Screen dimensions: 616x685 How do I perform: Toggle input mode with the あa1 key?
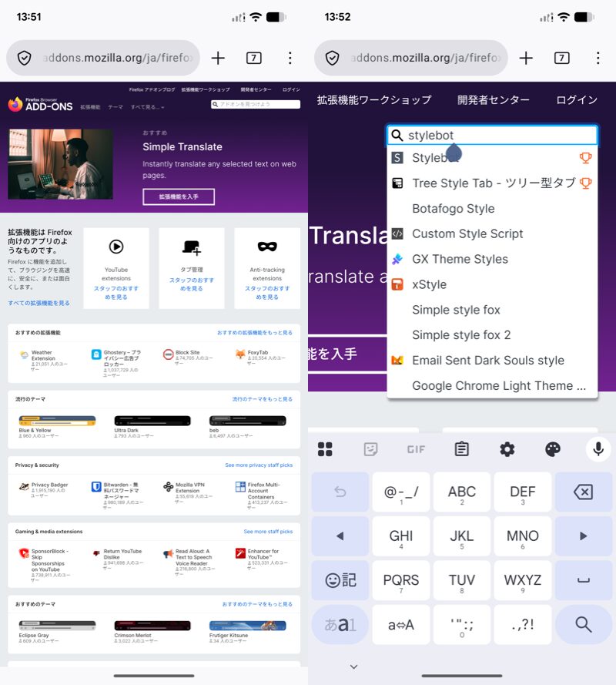point(341,624)
